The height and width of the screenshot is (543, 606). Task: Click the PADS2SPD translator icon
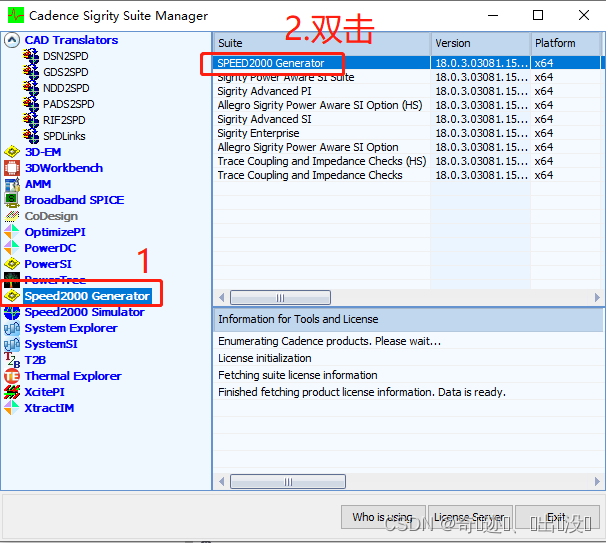tap(31, 104)
